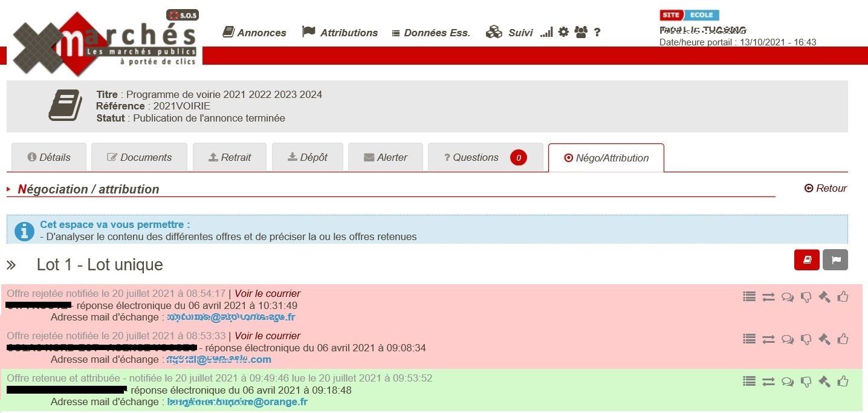Click the red book button for Lot 1
Viewport: 868px width, 413px height.
tap(807, 260)
